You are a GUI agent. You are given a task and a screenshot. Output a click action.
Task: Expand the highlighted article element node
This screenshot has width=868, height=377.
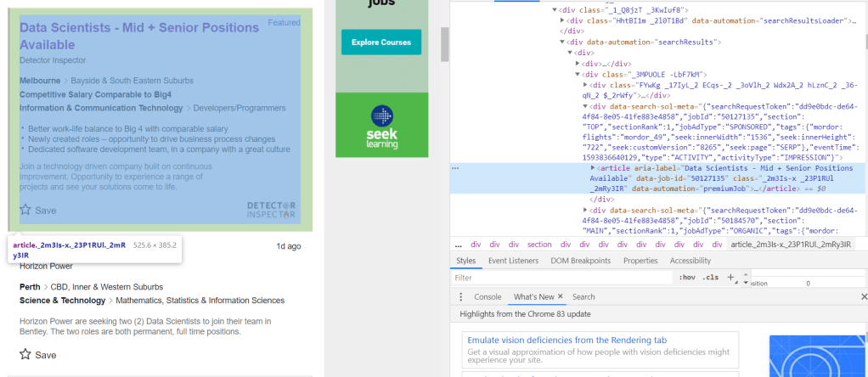coord(593,169)
